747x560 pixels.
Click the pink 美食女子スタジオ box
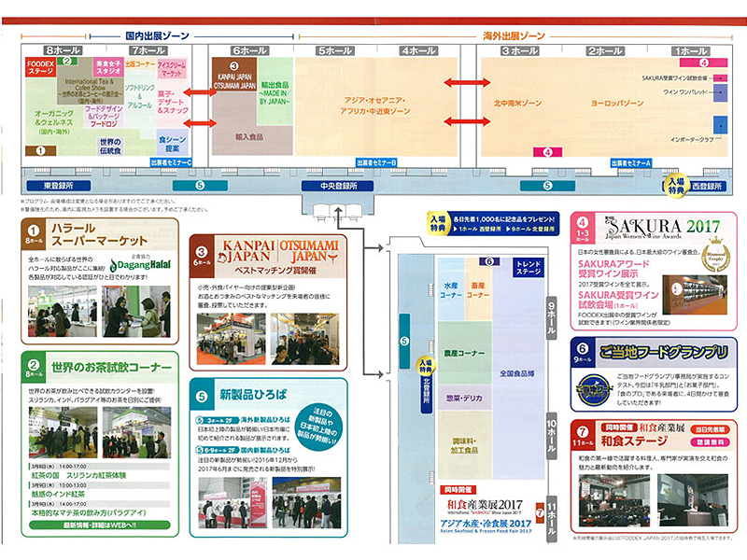(108, 67)
